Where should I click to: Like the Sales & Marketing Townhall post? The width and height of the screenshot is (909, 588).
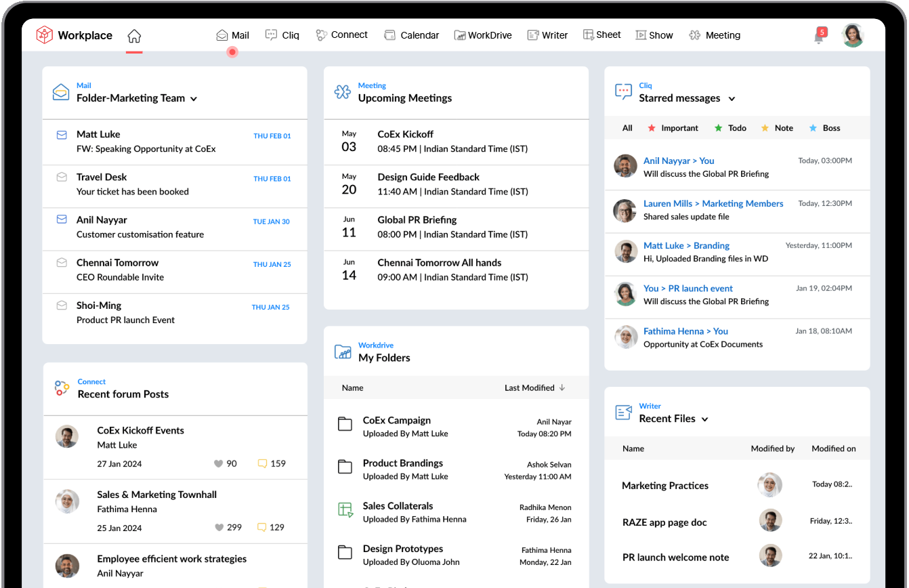point(218,527)
